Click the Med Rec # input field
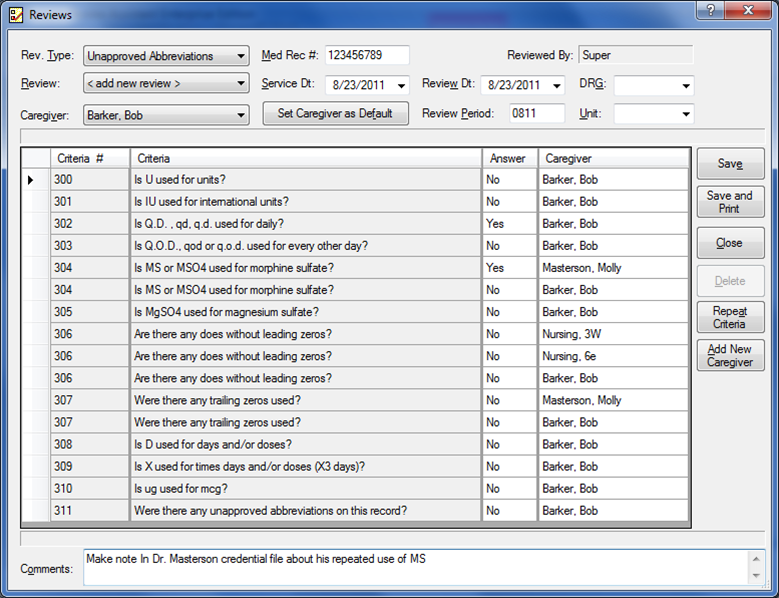Viewport: 779px width, 598px height. [x=367, y=55]
